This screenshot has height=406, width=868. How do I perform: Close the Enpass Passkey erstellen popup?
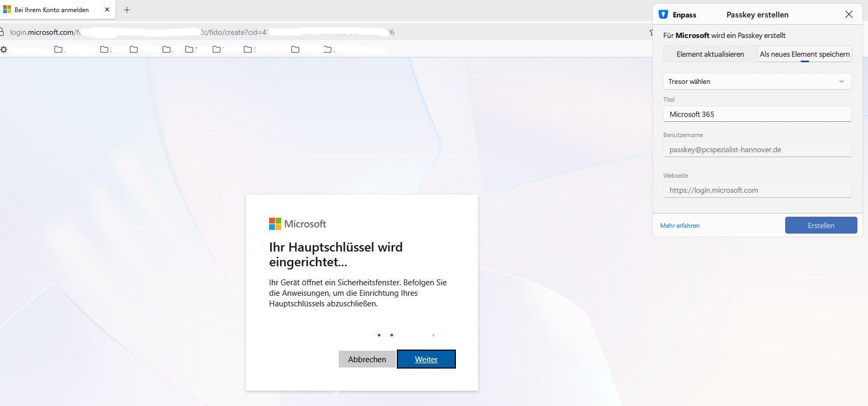pyautogui.click(x=849, y=14)
